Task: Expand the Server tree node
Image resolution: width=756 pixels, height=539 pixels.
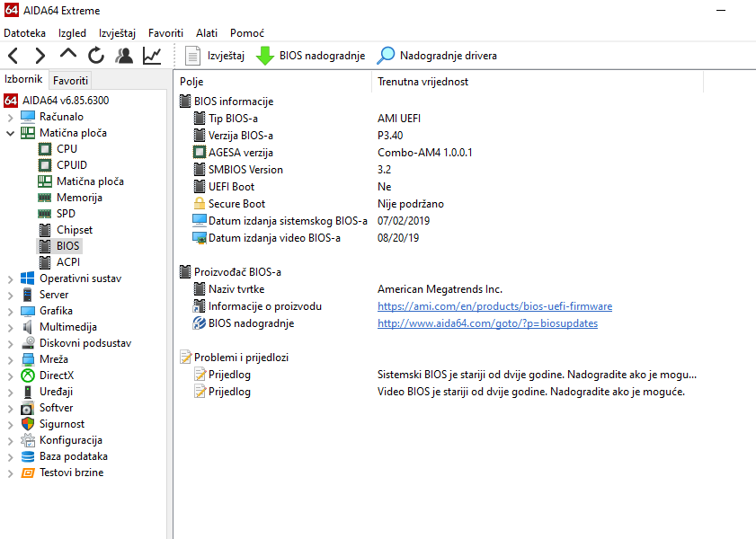Action: pyautogui.click(x=10, y=295)
